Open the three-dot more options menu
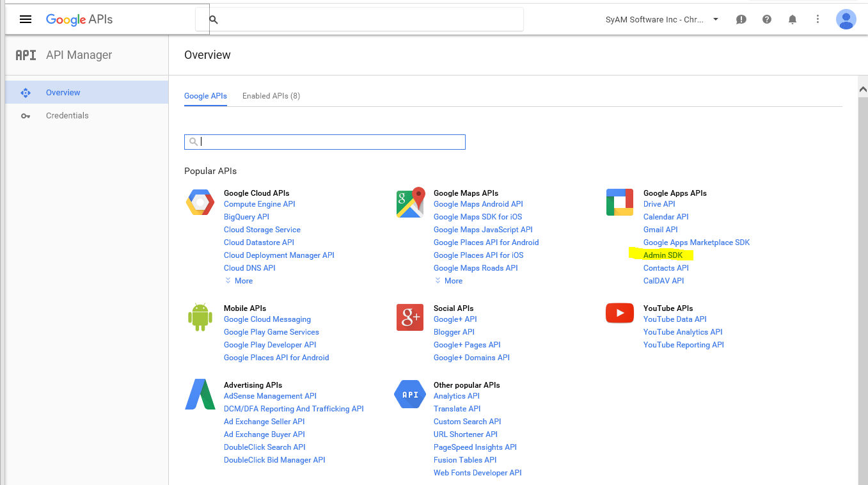 click(817, 20)
